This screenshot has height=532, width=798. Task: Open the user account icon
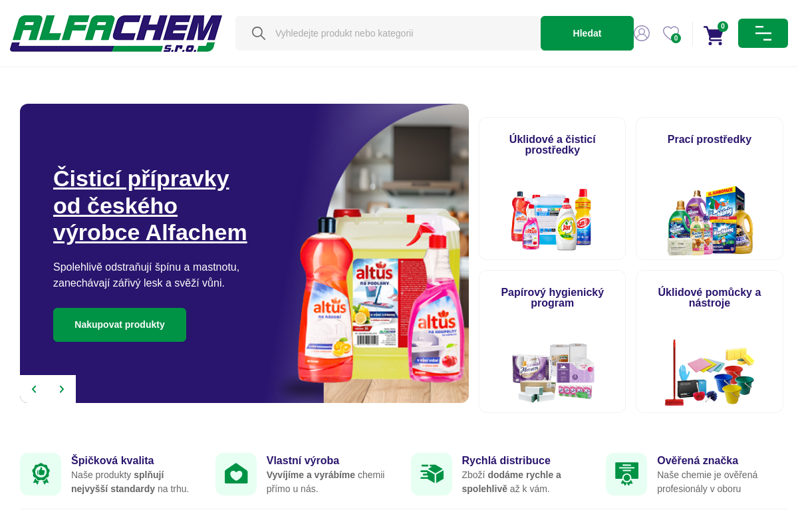[642, 33]
